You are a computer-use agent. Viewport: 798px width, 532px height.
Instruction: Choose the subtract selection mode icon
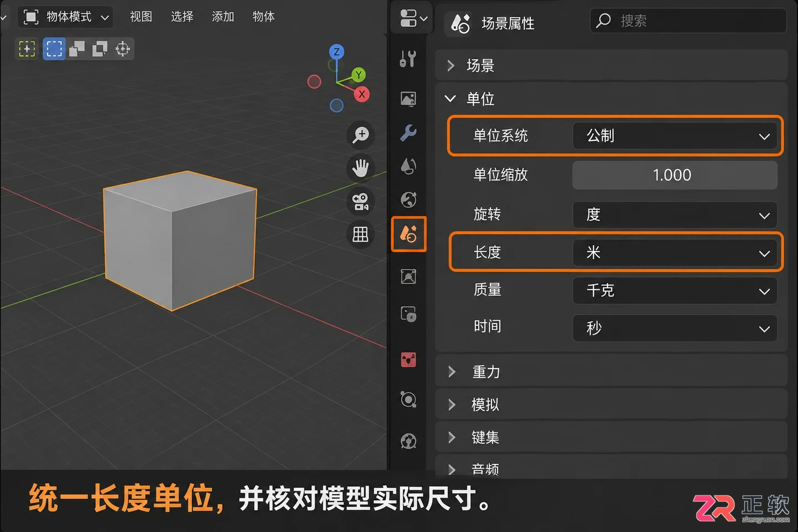[x=100, y=49]
